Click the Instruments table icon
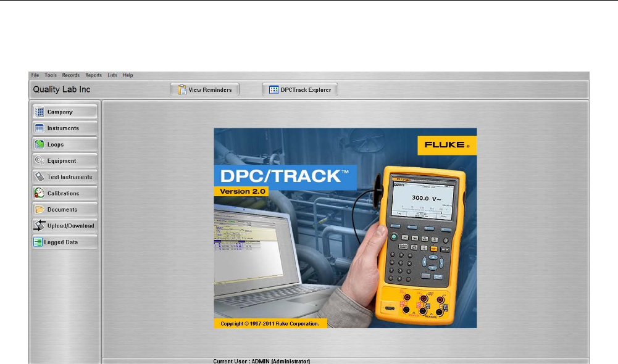Image resolution: width=618 pixels, height=364 pixels. pyautogui.click(x=40, y=128)
